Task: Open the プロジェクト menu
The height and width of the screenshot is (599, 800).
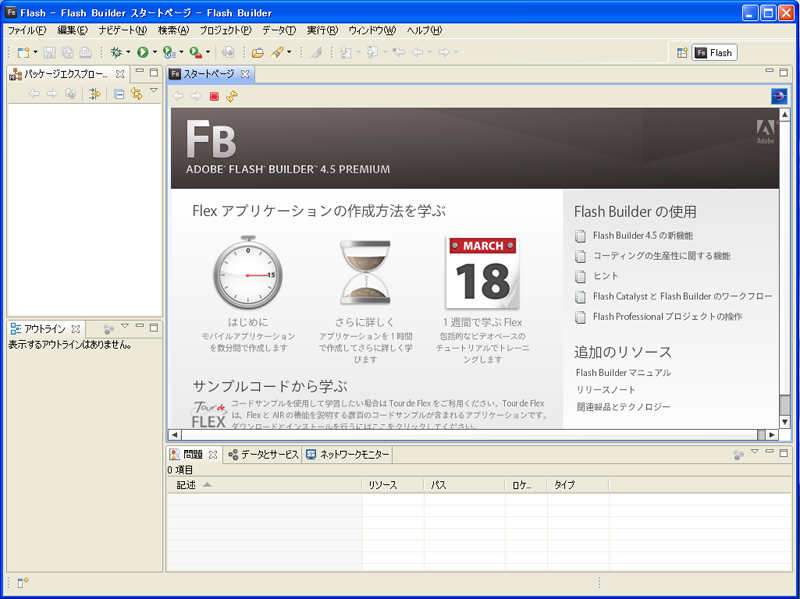Action: 226,30
